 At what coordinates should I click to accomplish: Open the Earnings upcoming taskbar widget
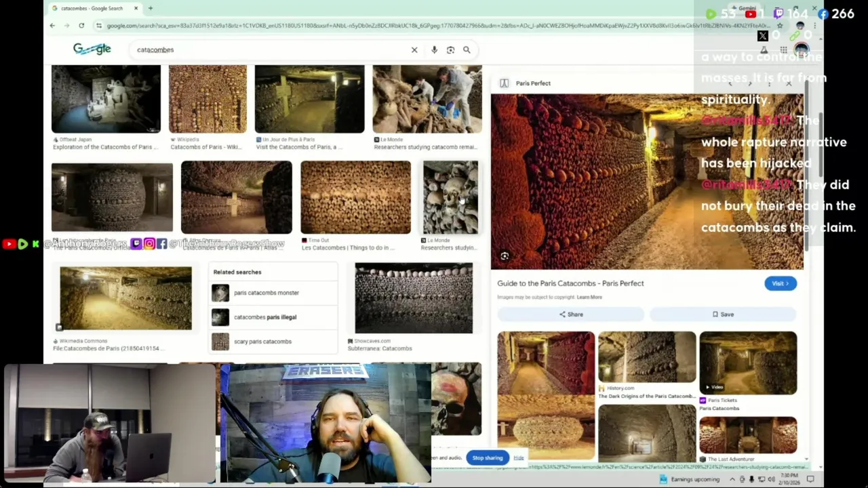(x=689, y=479)
